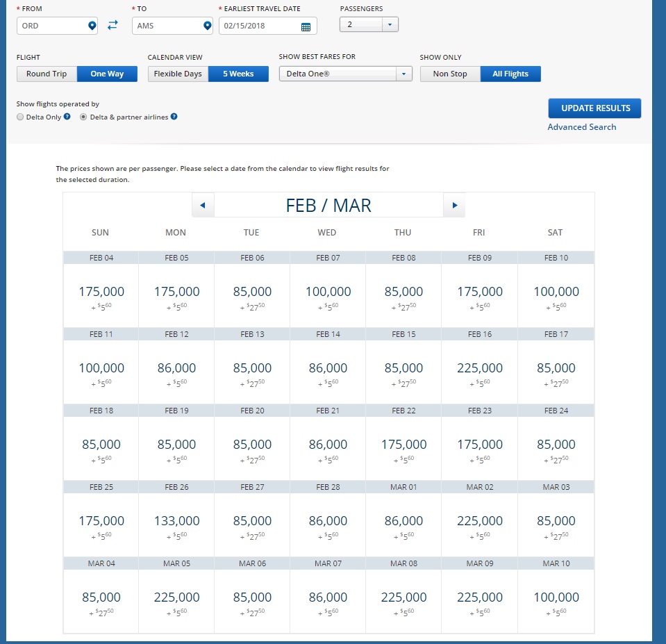Click the previous month arrow on the calendar
This screenshot has height=644, width=666.
(x=202, y=204)
